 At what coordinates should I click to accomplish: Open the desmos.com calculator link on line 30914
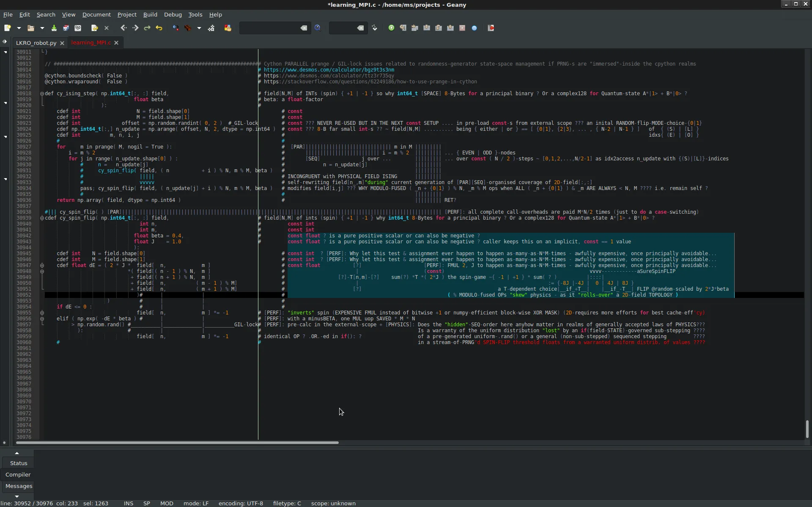329,70
